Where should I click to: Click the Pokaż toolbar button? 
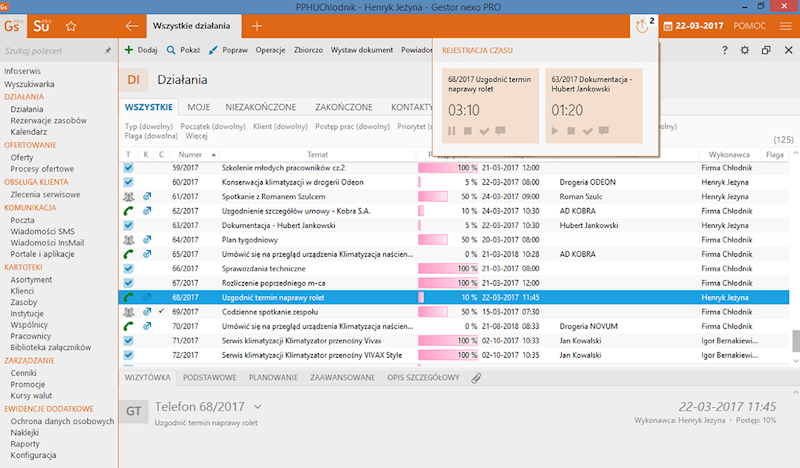(184, 50)
